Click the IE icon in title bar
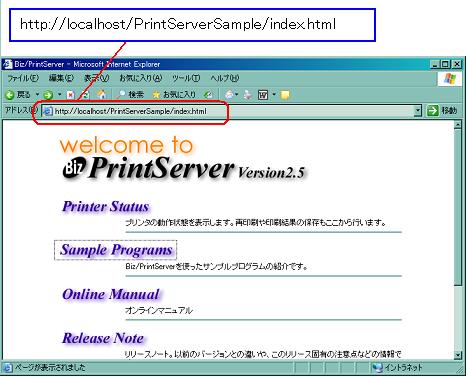The height and width of the screenshot is (378, 468). (8, 64)
